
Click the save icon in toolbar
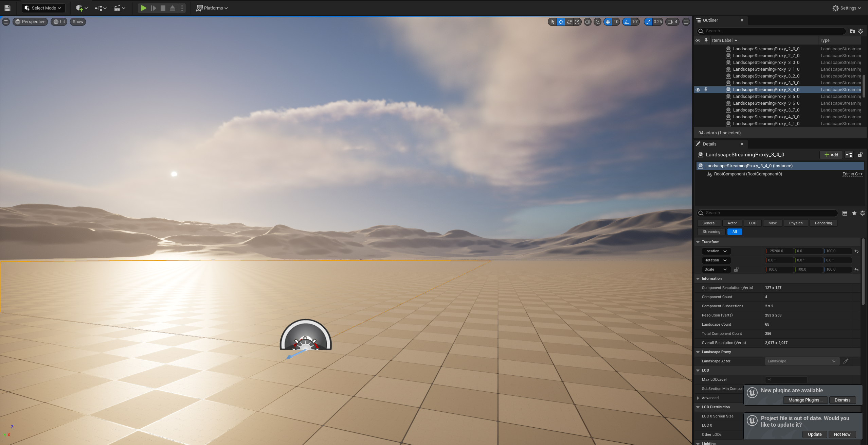pos(7,8)
